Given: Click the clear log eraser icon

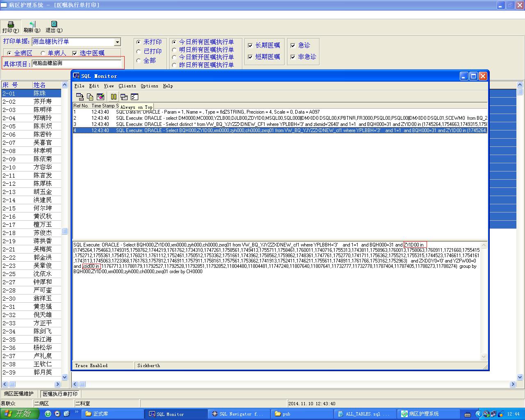Looking at the screenshot, I should pyautogui.click(x=100, y=97).
